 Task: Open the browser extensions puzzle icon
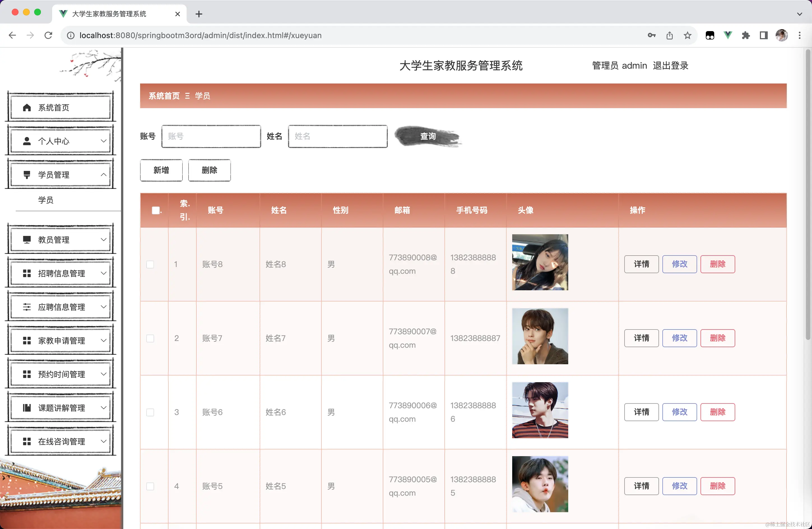[746, 36]
